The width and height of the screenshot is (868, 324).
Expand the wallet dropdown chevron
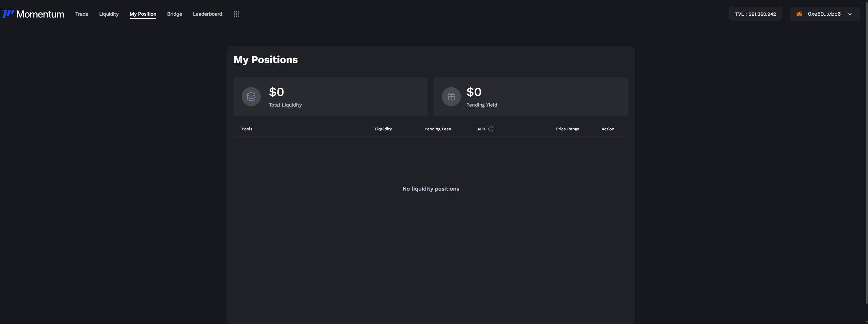pos(850,14)
